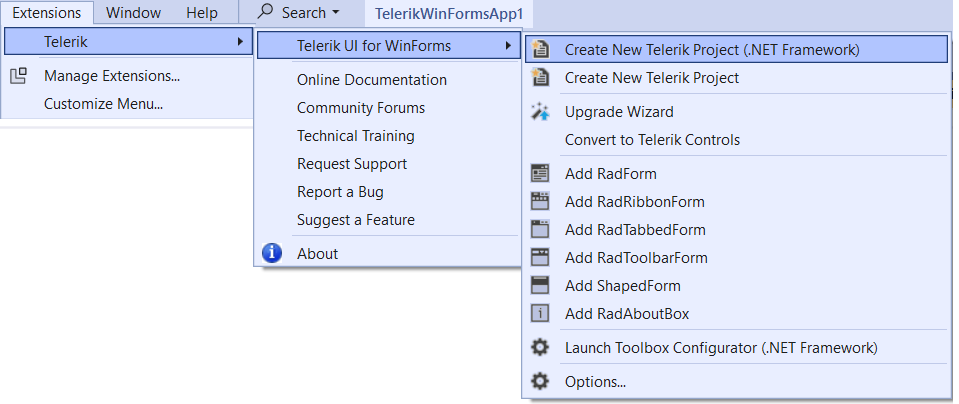Click the TelerikWinFormsApp1 title

click(x=449, y=13)
